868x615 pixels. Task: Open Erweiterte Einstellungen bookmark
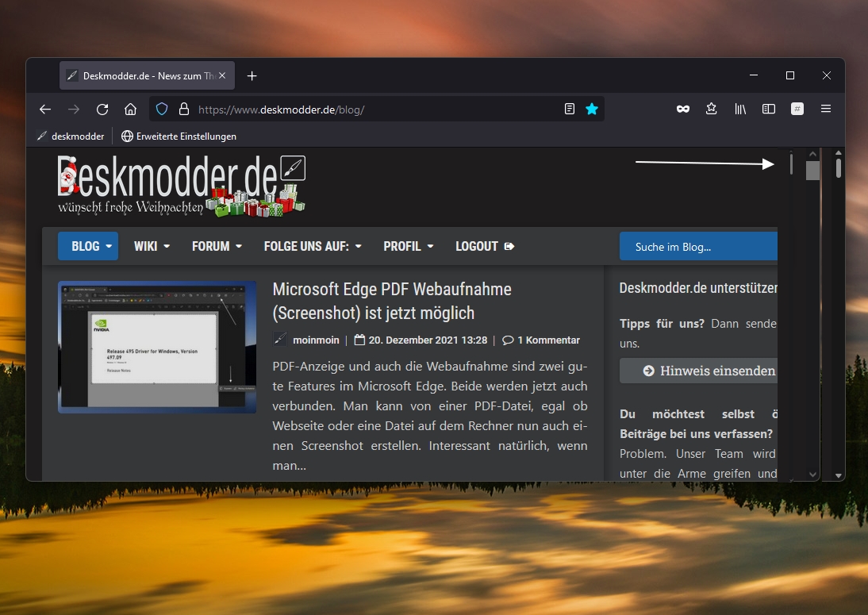coord(179,136)
